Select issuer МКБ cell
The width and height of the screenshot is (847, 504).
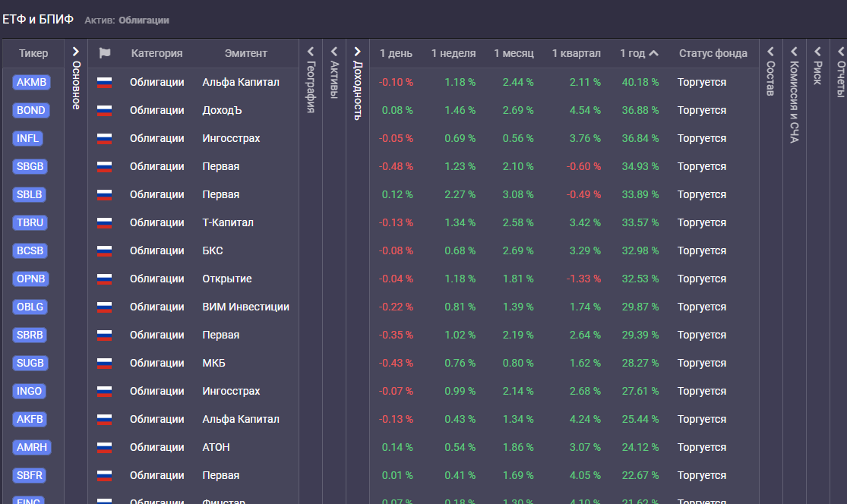tap(214, 363)
